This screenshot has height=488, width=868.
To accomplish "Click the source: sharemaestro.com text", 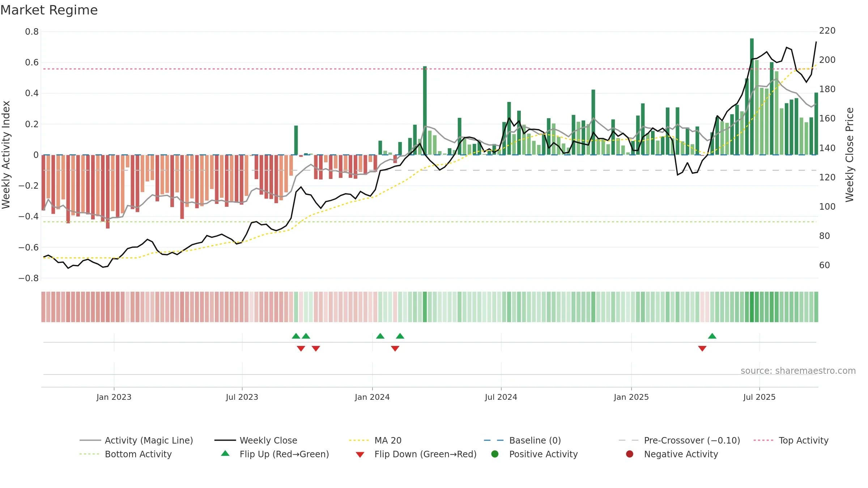I will [x=798, y=371].
